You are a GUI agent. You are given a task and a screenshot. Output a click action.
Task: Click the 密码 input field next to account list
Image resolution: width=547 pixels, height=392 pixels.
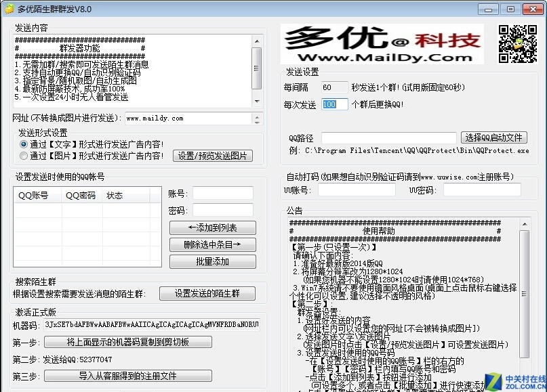click(223, 210)
